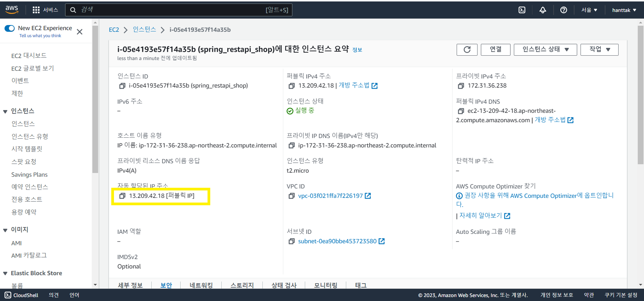Open 예약 인스턴스 in sidebar
This screenshot has width=644, height=301.
(x=30, y=187)
